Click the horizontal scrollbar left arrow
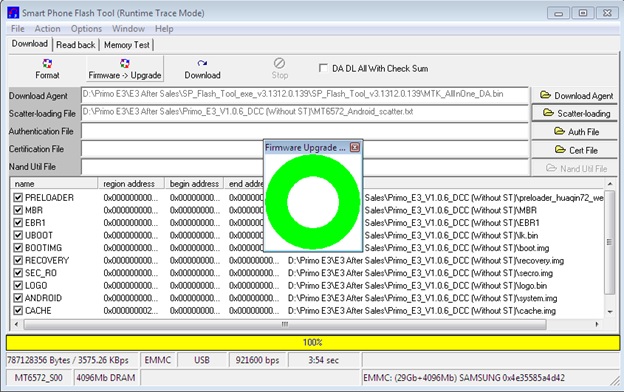This screenshot has width=624, height=392. coord(16,324)
